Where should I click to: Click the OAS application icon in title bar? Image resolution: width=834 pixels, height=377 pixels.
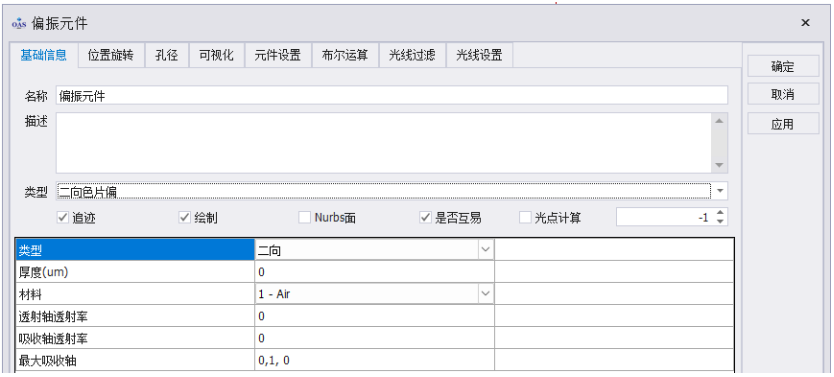(19, 23)
